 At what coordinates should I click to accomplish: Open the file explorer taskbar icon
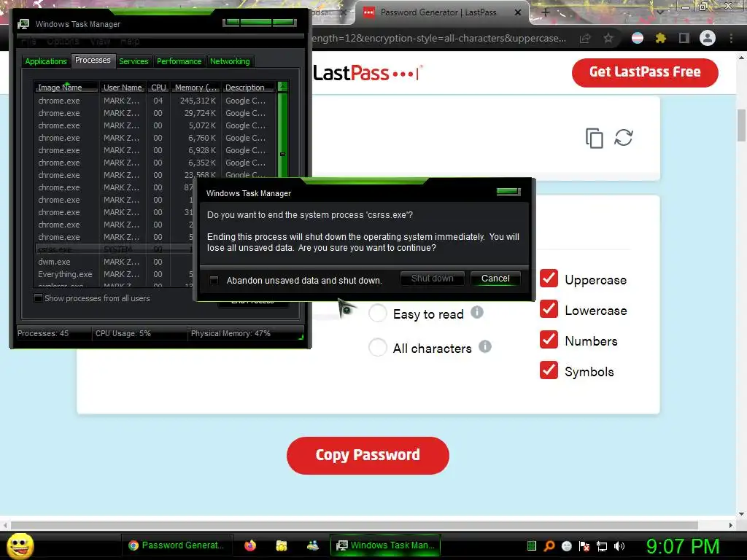282,545
